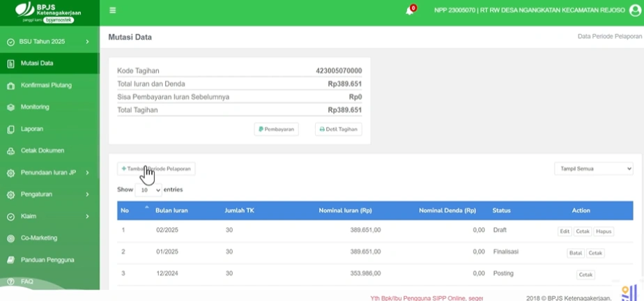This screenshot has width=644, height=301.
Task: Click Hapus for the 02/2025 row
Action: tap(604, 231)
